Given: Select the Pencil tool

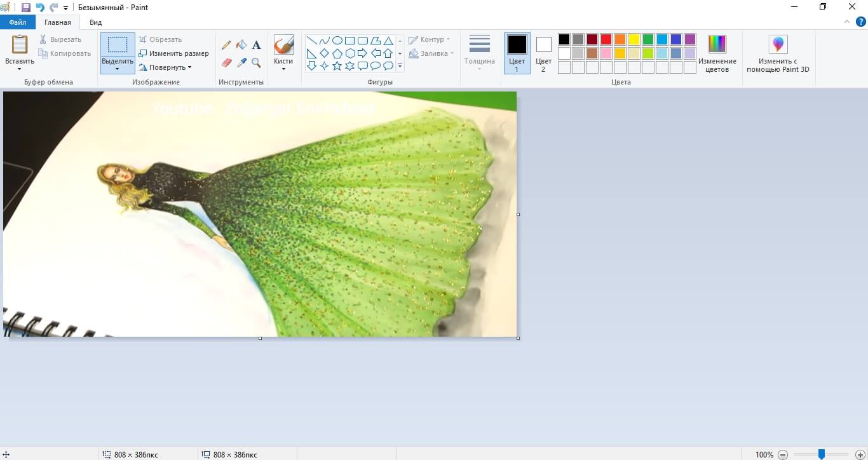Looking at the screenshot, I should (226, 45).
